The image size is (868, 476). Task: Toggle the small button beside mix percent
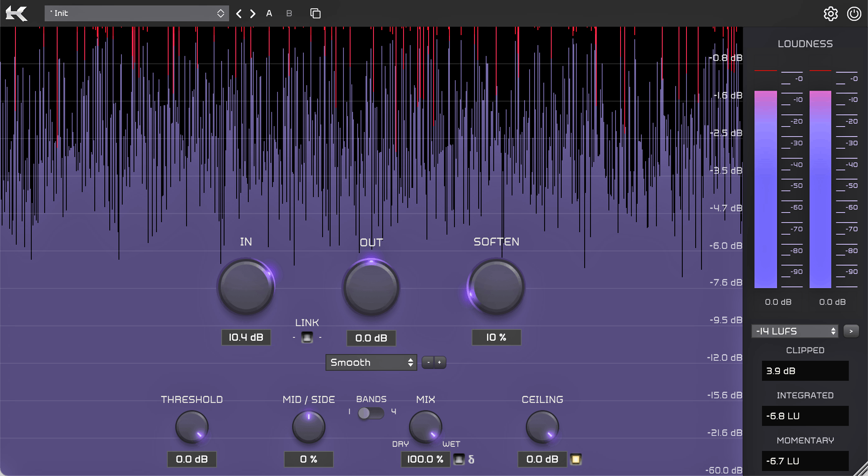pyautogui.click(x=459, y=460)
